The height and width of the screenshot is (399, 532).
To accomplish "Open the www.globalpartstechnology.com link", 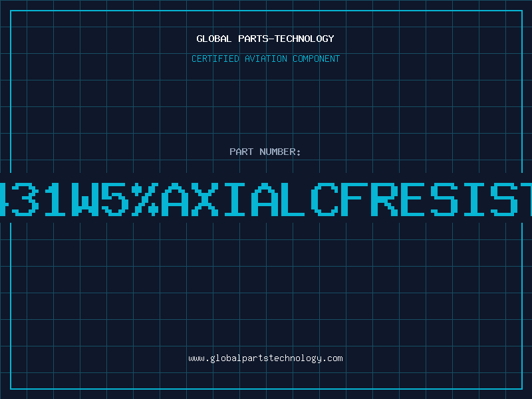I will click(x=265, y=358).
